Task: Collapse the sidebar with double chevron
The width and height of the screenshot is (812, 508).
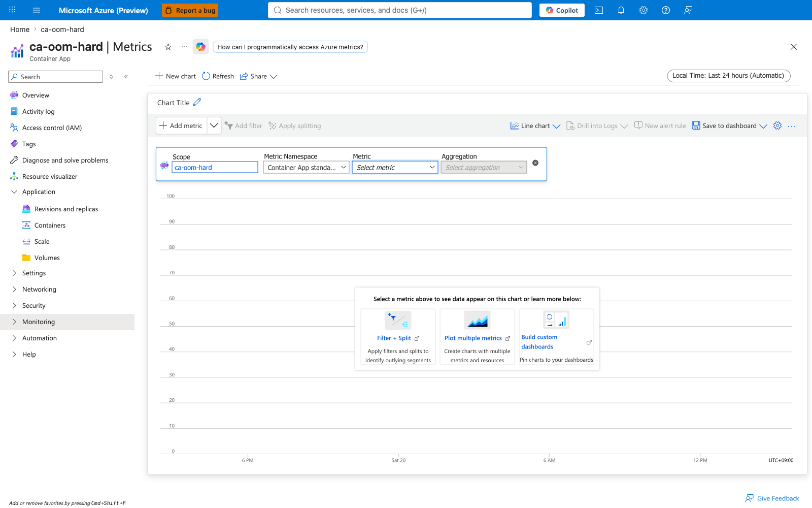Action: 126,77
